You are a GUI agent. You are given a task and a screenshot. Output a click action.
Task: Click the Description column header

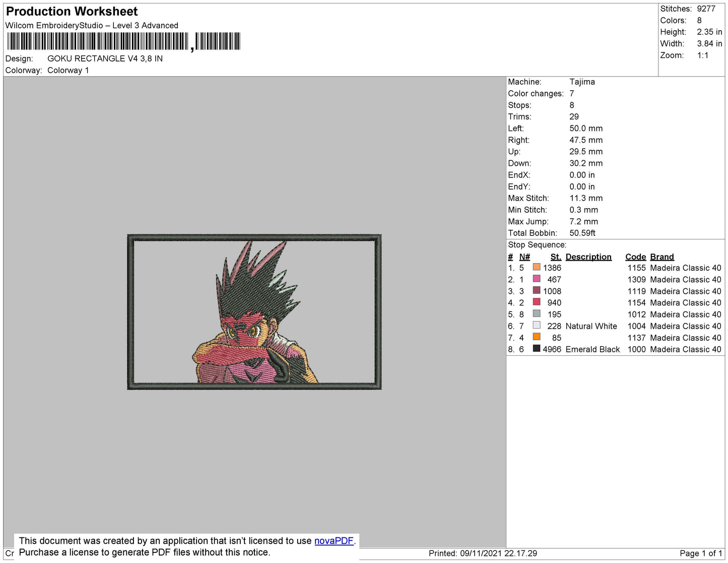[588, 257]
